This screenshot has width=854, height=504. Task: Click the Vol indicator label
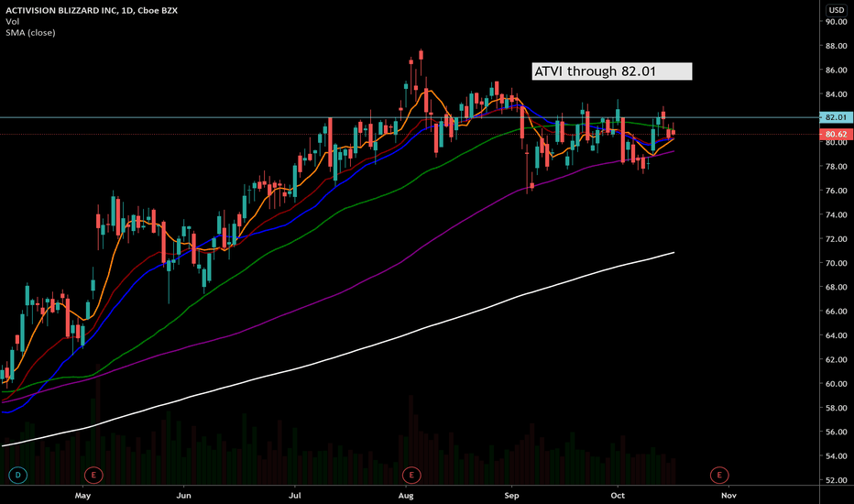coord(13,22)
